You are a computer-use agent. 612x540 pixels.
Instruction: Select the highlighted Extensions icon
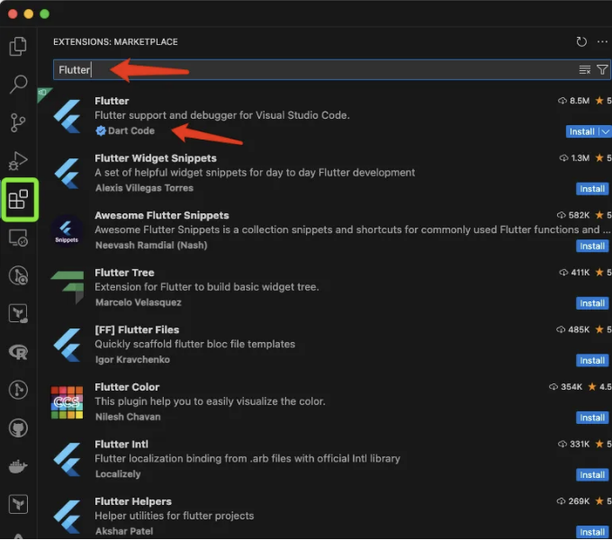point(19,199)
